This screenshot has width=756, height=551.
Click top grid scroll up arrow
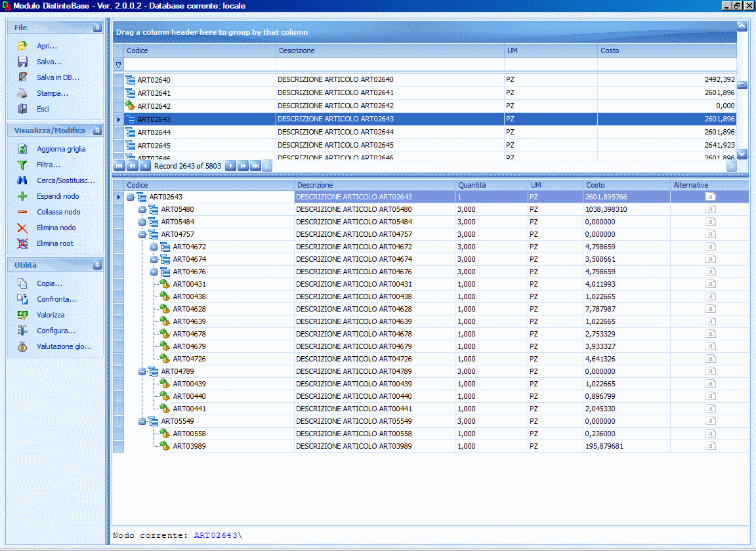[x=742, y=26]
